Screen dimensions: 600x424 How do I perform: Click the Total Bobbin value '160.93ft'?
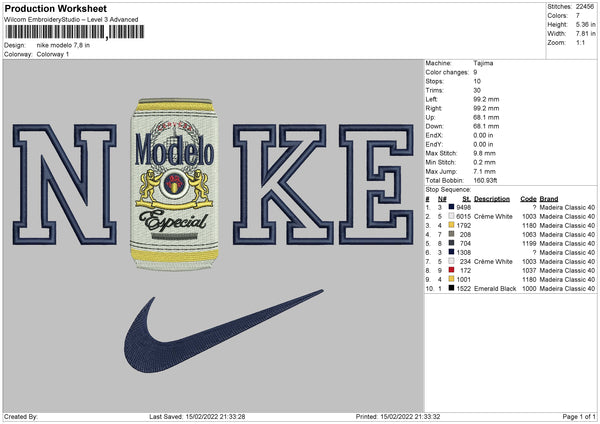486,181
